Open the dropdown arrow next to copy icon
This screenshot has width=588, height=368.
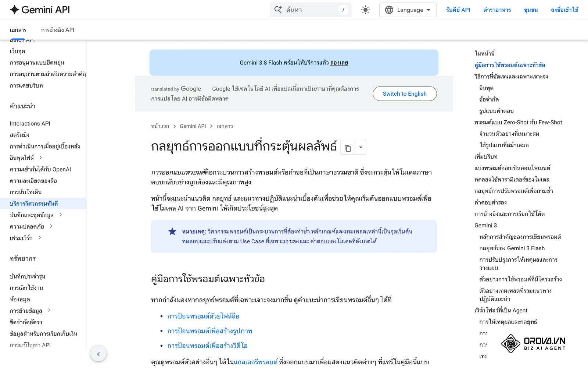pos(361,148)
